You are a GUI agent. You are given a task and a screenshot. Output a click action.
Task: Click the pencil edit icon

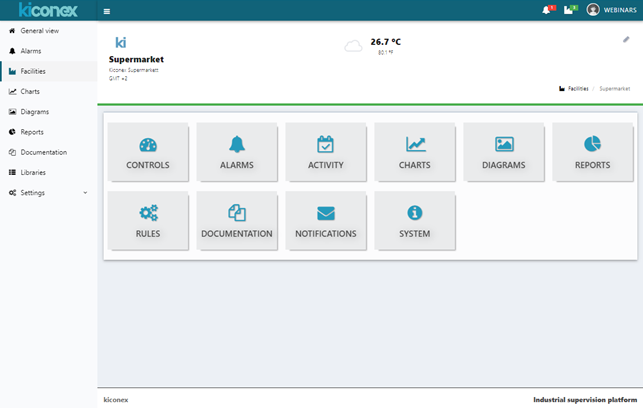(x=626, y=40)
